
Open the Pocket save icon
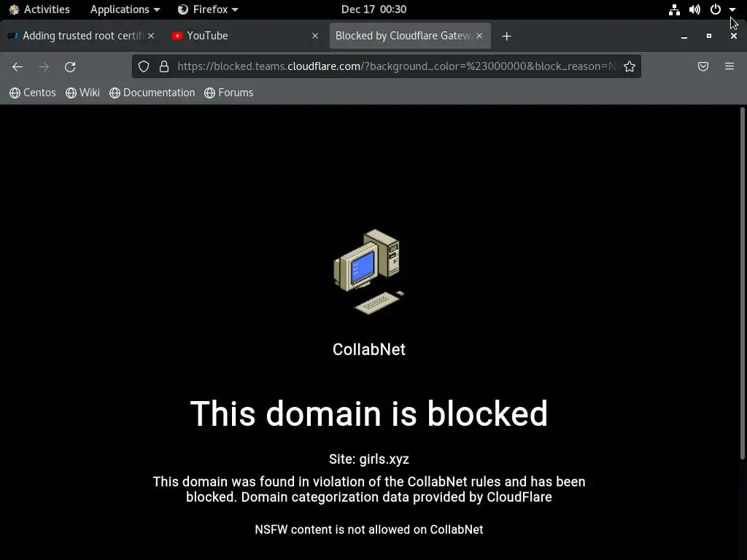(x=703, y=66)
